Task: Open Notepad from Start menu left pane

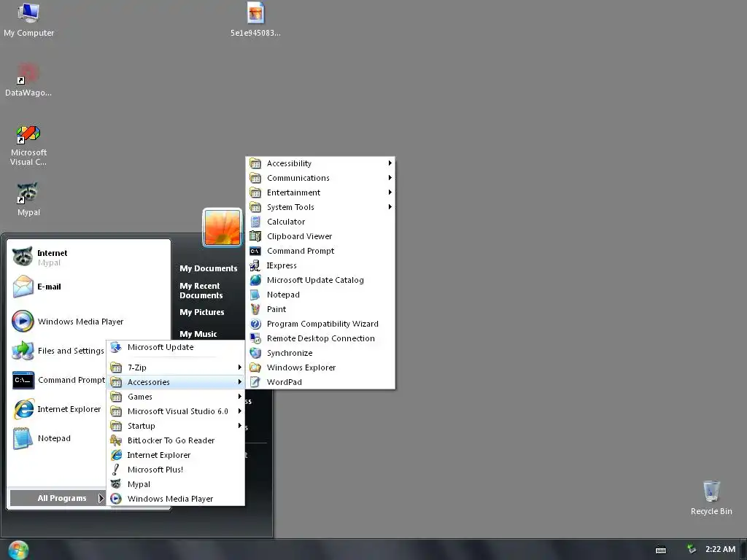Action: click(x=57, y=438)
